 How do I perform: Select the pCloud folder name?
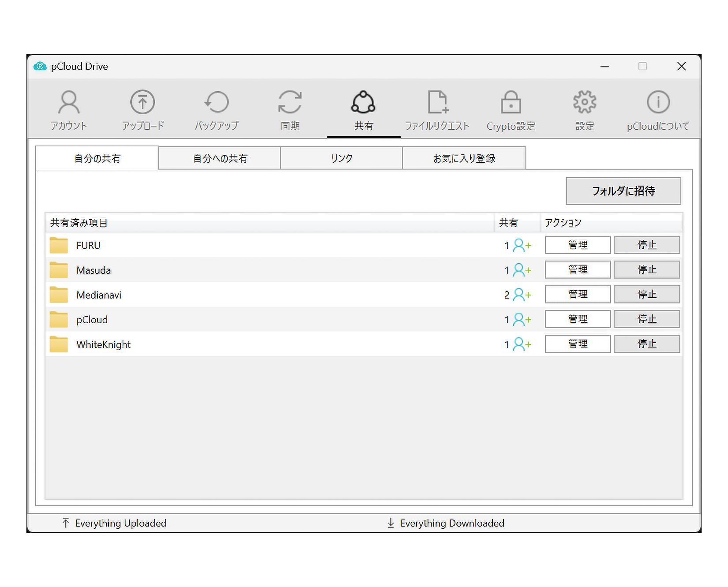[x=92, y=320]
